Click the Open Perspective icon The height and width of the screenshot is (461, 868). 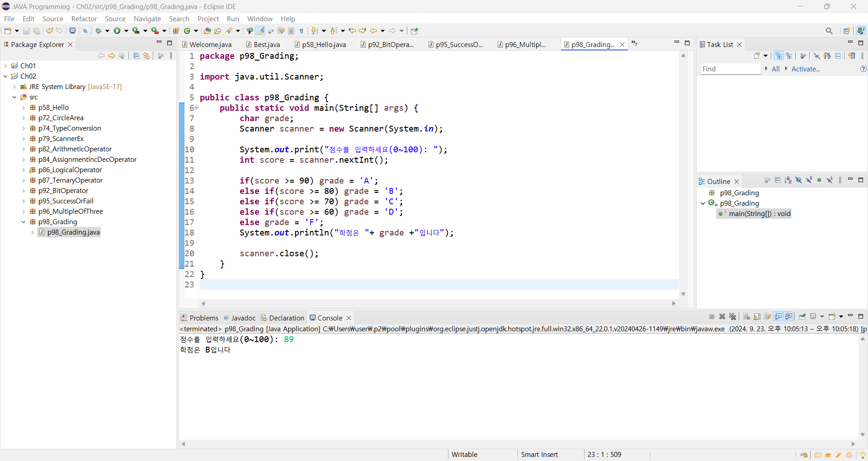click(847, 31)
